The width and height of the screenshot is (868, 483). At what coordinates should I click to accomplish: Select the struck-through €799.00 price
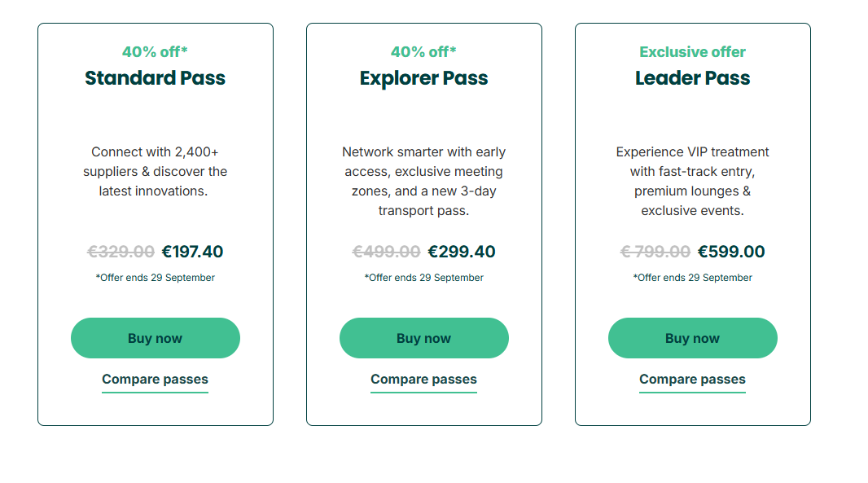click(x=655, y=252)
